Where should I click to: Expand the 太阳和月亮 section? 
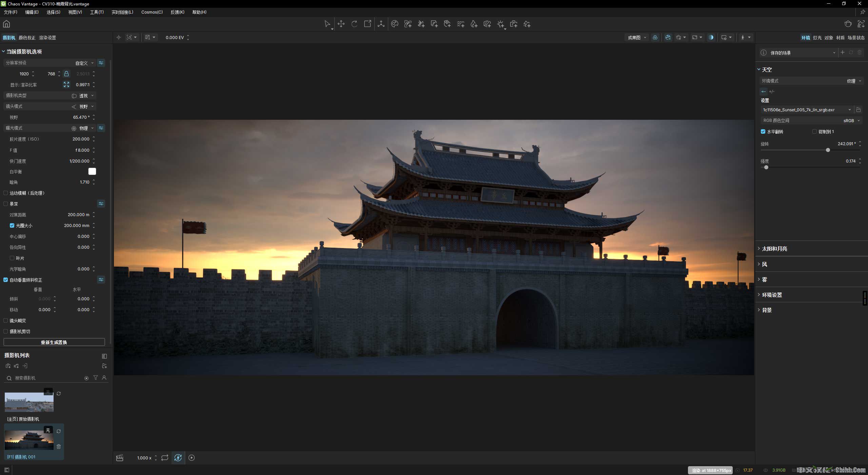pyautogui.click(x=774, y=249)
